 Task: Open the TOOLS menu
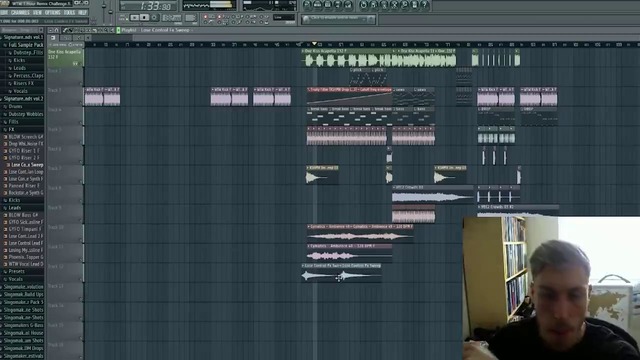pos(69,13)
